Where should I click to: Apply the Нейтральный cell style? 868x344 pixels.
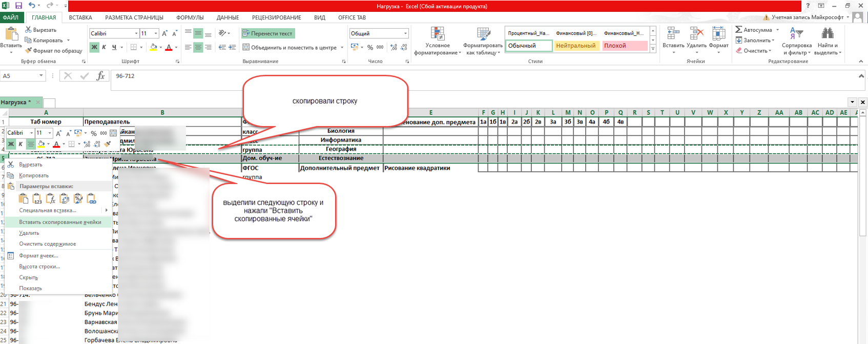point(576,46)
